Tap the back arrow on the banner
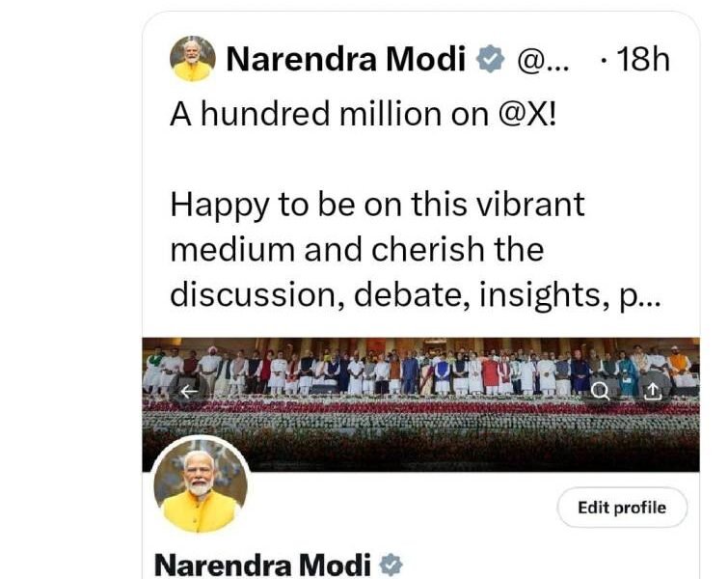 point(188,393)
